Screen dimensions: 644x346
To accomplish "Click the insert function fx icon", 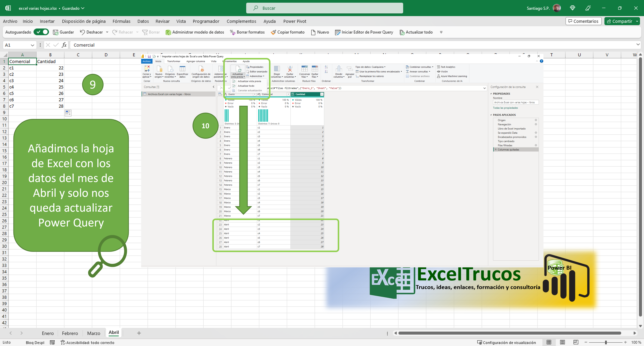I will [64, 45].
